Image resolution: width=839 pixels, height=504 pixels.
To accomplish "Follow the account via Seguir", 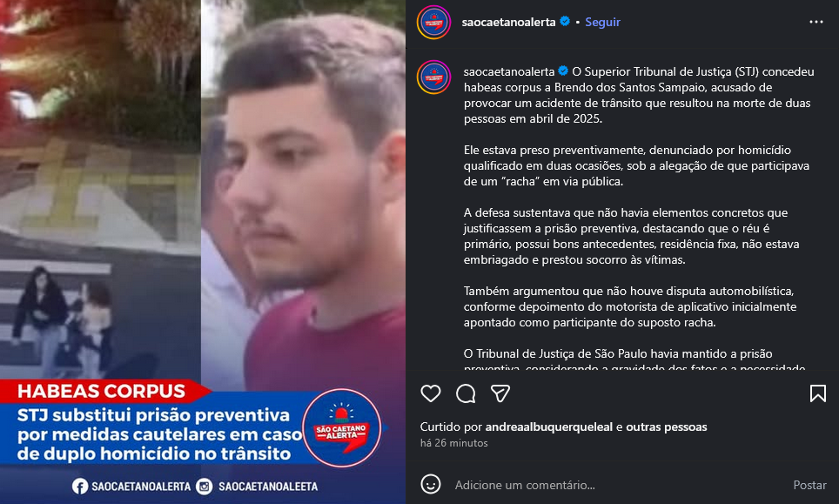I will point(602,22).
